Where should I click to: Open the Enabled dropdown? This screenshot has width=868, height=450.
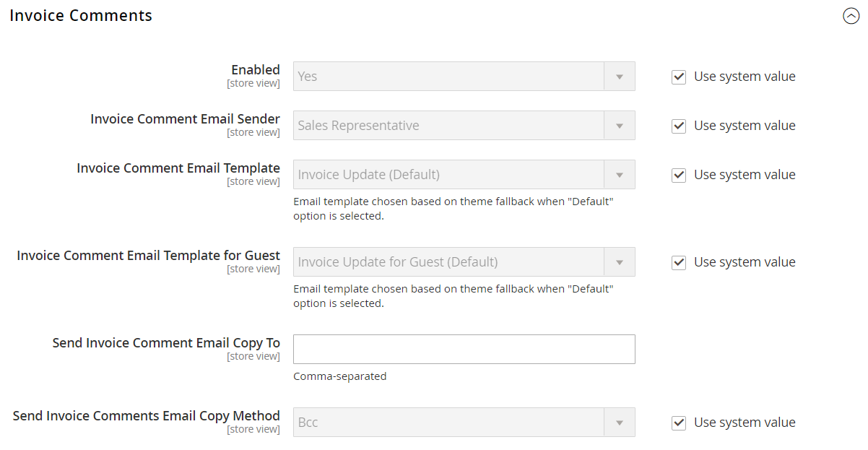point(449,77)
